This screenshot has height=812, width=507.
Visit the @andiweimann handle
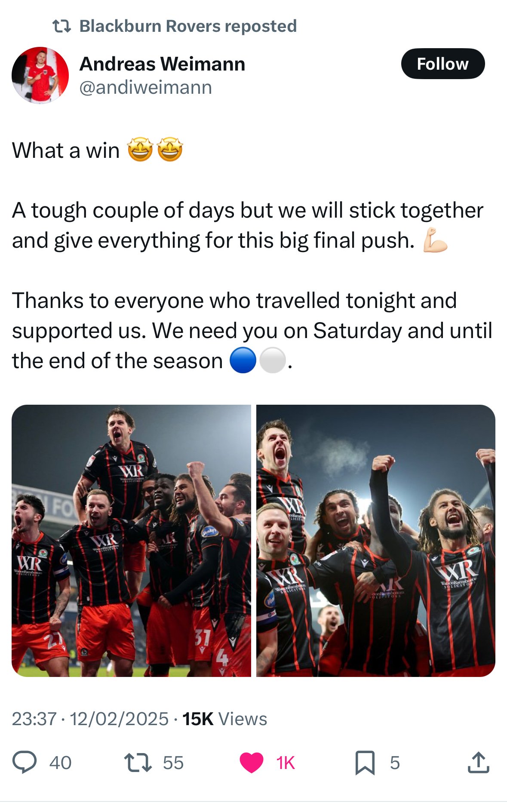click(x=146, y=87)
